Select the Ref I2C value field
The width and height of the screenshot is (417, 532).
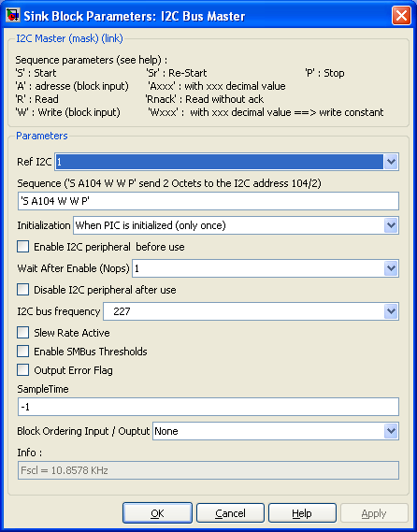tap(219, 162)
